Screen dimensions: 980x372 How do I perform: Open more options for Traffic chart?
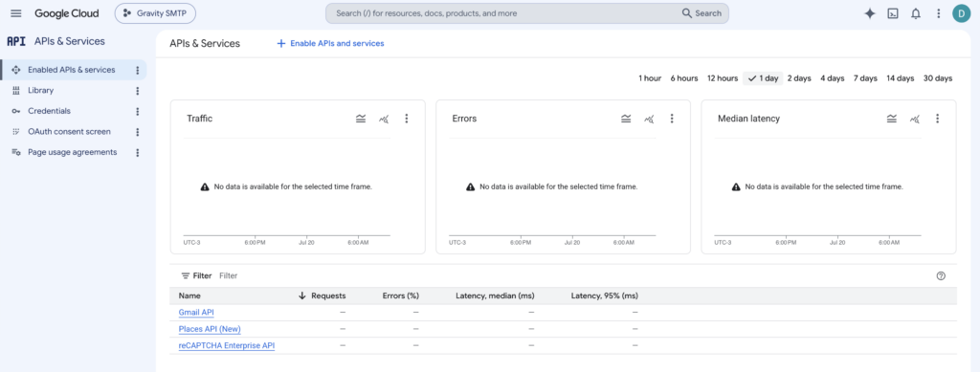pos(407,119)
